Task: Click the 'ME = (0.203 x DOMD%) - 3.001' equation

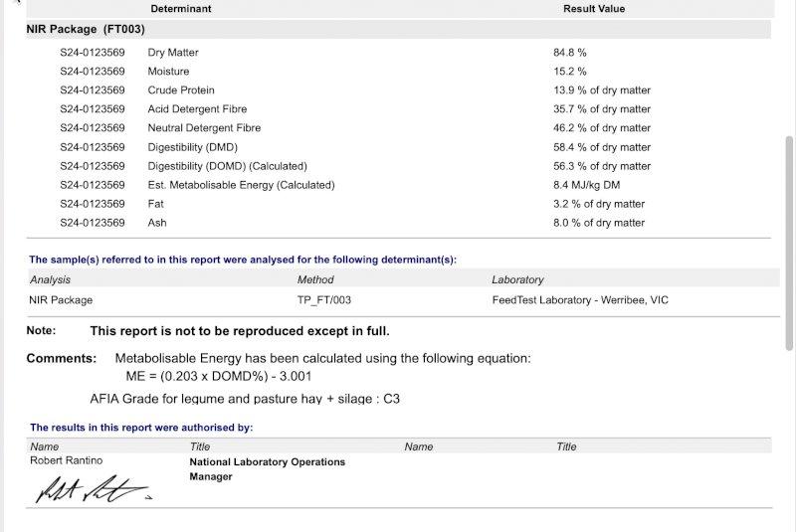Action: pyautogui.click(x=219, y=376)
